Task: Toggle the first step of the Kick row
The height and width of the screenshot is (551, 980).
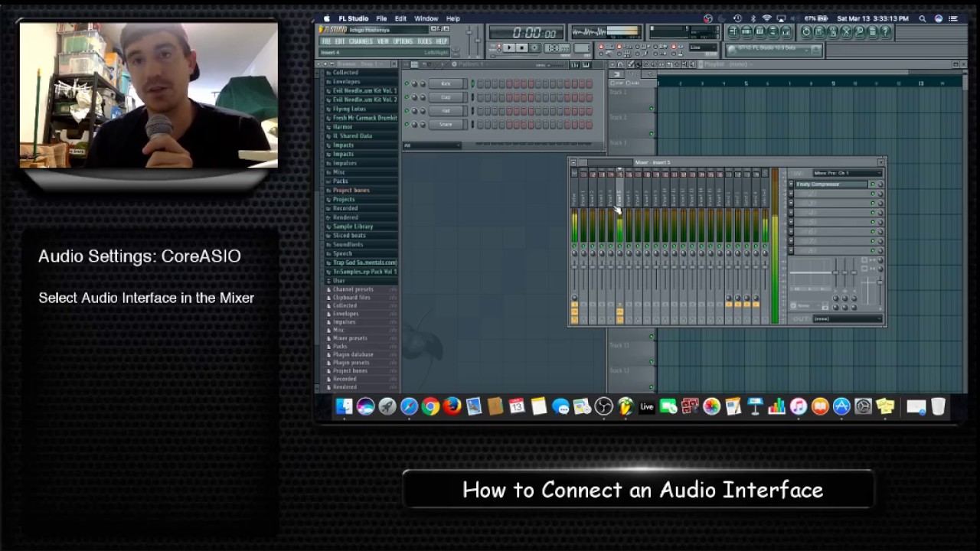Action: (x=481, y=83)
